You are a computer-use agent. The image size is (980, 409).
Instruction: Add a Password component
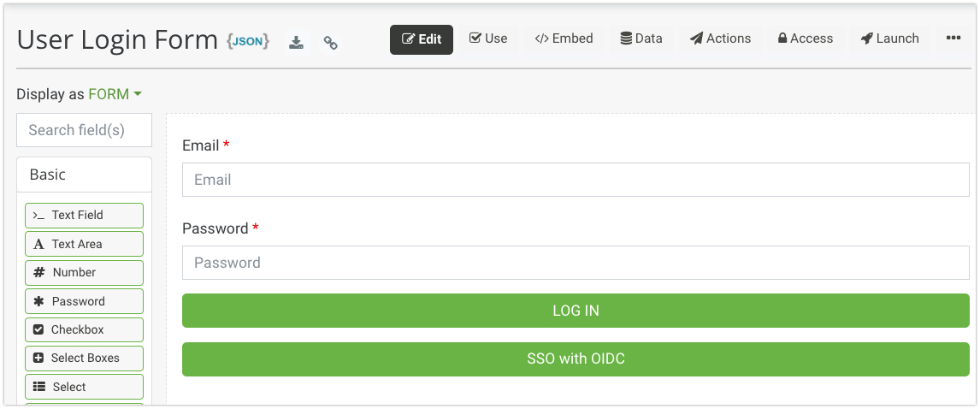pos(84,301)
